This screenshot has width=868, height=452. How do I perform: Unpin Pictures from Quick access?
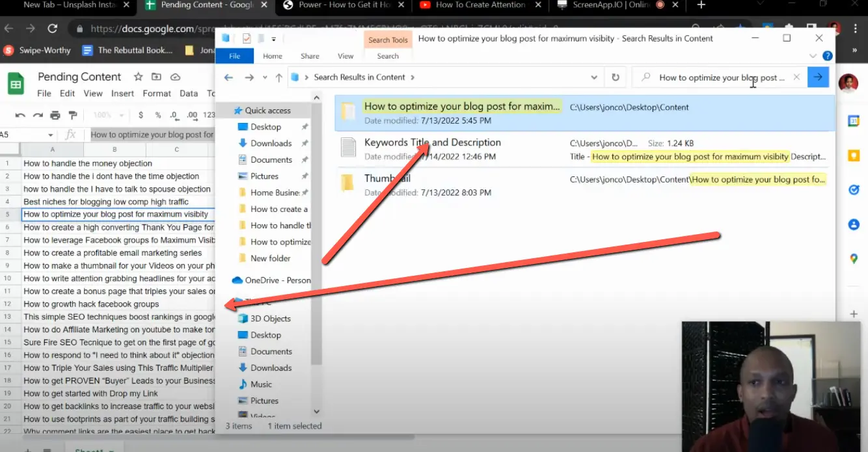(x=305, y=176)
